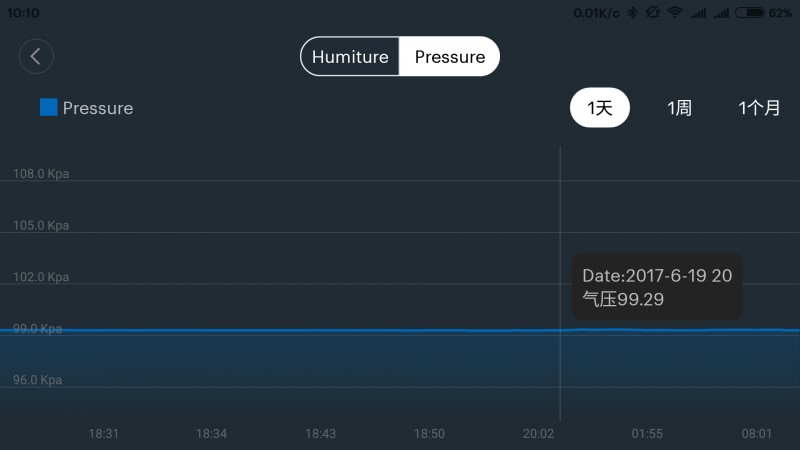Tap the Wi-Fi signal icon
Image resolution: width=800 pixels, height=450 pixels.
pos(675,13)
